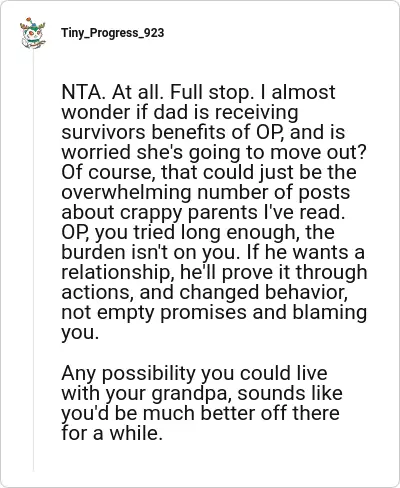The height and width of the screenshot is (488, 400).
Task: Click the line "burden isn't on you. If he wants a"
Action: pos(213,252)
